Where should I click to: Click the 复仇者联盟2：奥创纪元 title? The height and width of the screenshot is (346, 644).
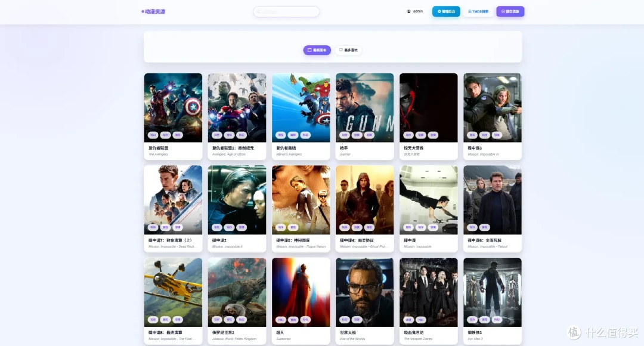click(x=233, y=148)
